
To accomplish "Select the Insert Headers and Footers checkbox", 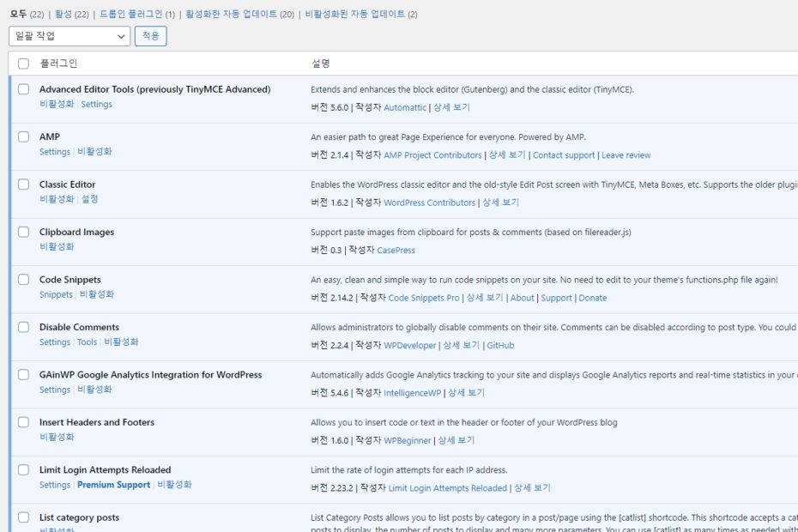I will [x=23, y=422].
